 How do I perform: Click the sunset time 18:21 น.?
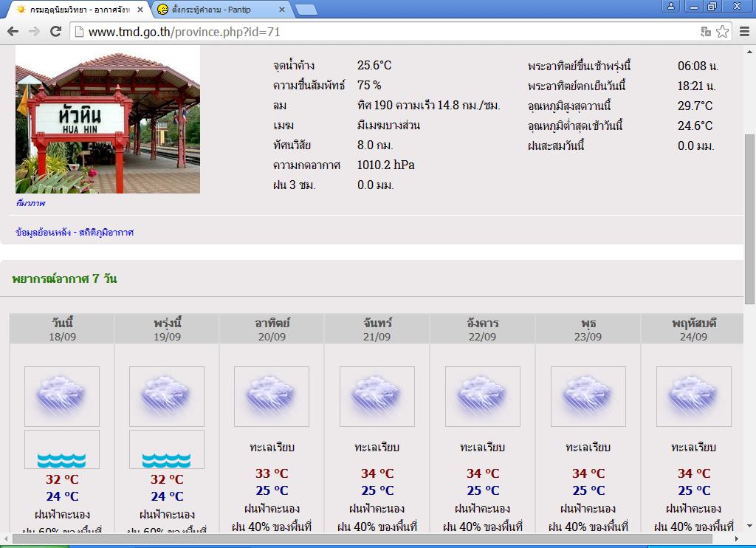(x=697, y=86)
